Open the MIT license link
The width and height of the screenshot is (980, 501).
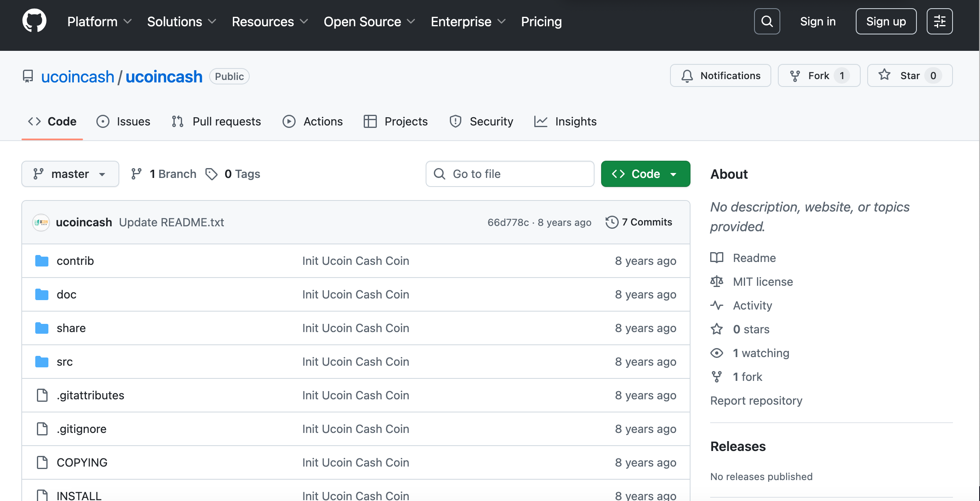pos(763,282)
